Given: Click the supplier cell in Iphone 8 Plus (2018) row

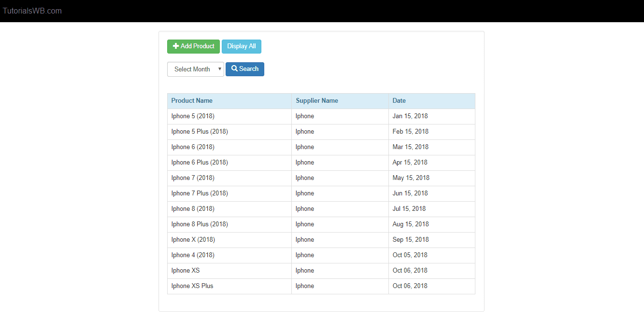Looking at the screenshot, I should tap(340, 224).
